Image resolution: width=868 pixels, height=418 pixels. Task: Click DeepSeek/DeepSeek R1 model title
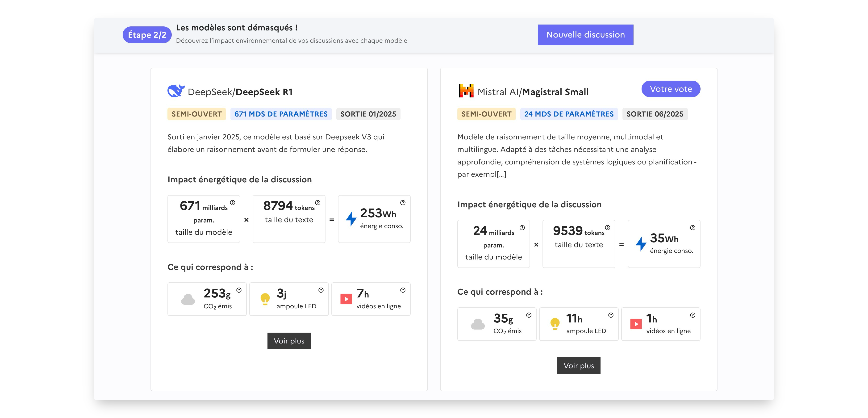[240, 92]
